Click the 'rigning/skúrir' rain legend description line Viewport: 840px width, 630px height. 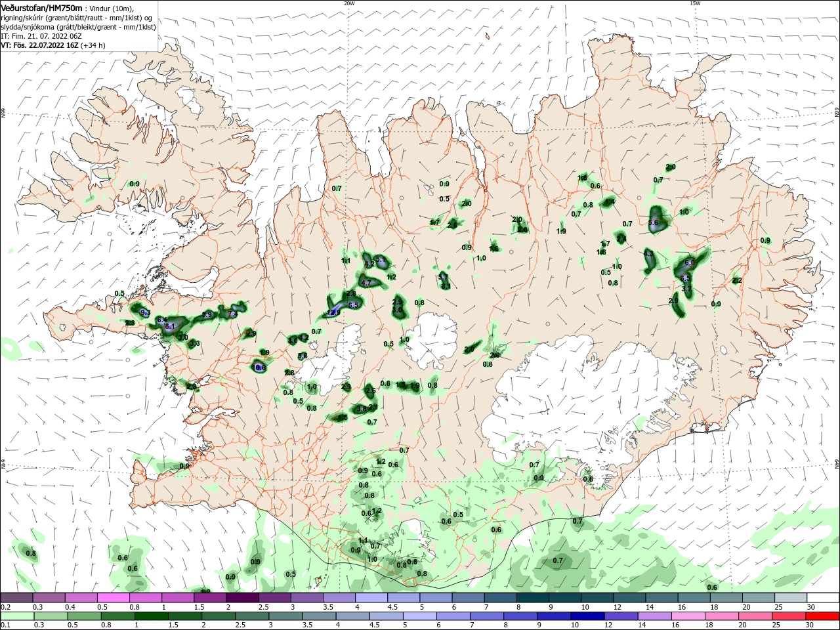pos(77,18)
